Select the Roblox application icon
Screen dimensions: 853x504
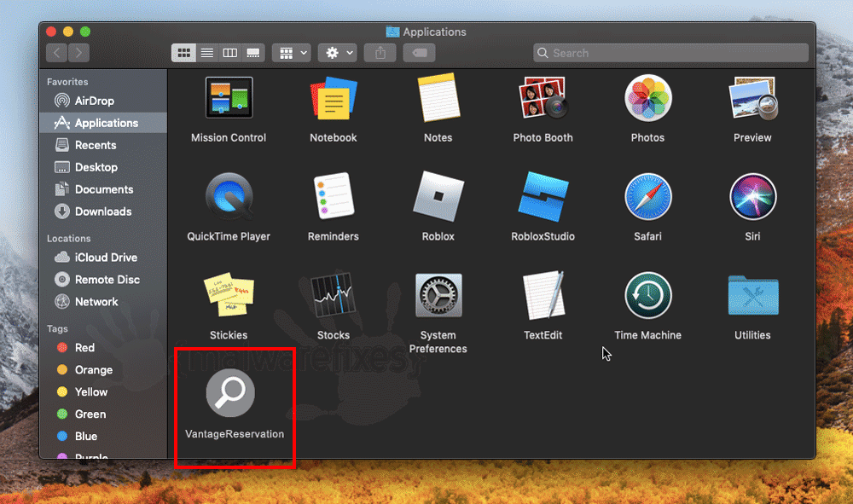pos(438,196)
